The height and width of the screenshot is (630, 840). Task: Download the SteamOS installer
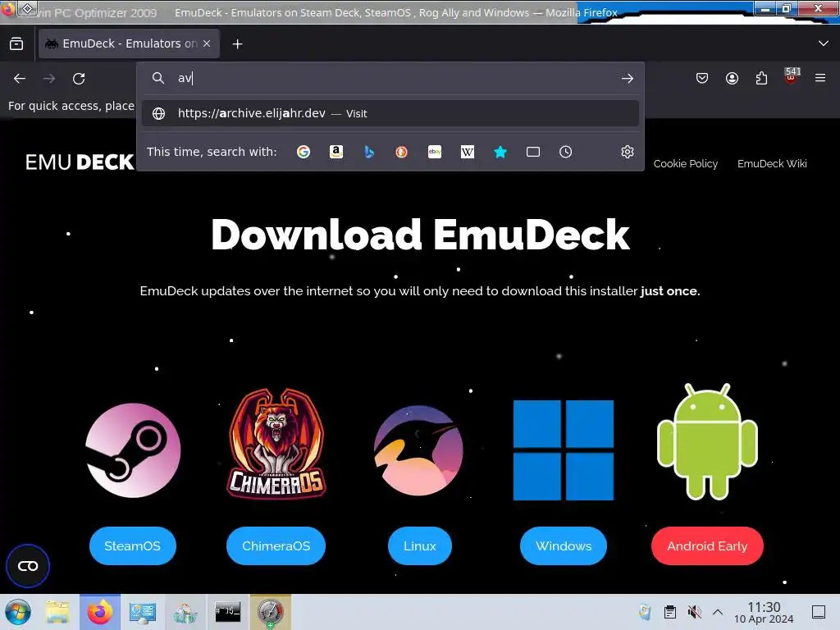pyautogui.click(x=132, y=546)
